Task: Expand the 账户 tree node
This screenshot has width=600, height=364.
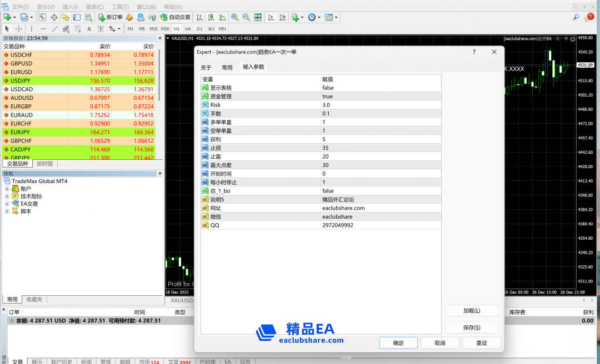Action: pos(7,189)
